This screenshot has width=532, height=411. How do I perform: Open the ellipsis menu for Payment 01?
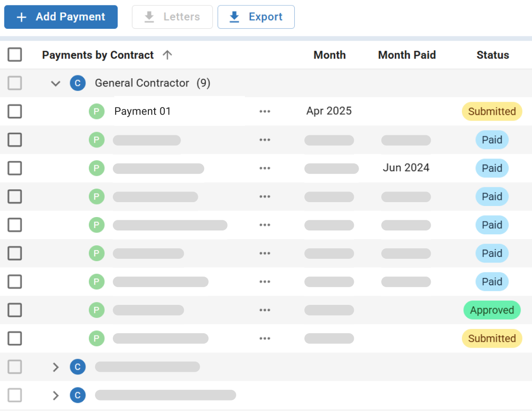tap(265, 111)
